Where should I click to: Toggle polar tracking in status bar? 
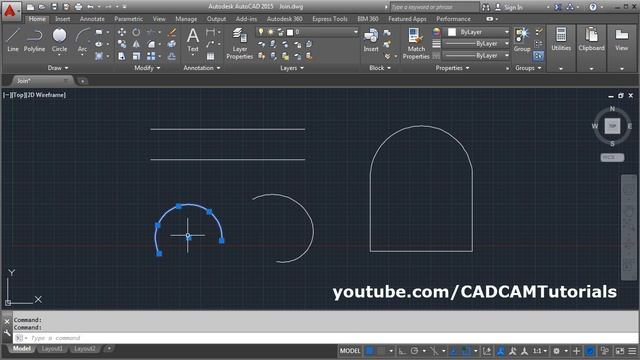pos(414,351)
